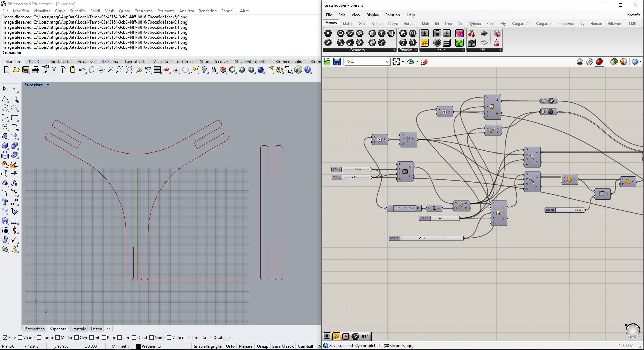Screen dimensions: 644x350
Task: Open the Superiore viewport dropdown arrow
Action: 48,85
